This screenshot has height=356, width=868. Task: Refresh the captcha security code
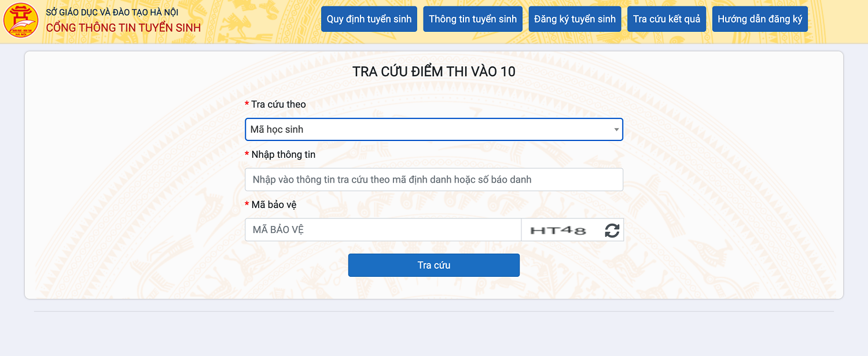[612, 230]
